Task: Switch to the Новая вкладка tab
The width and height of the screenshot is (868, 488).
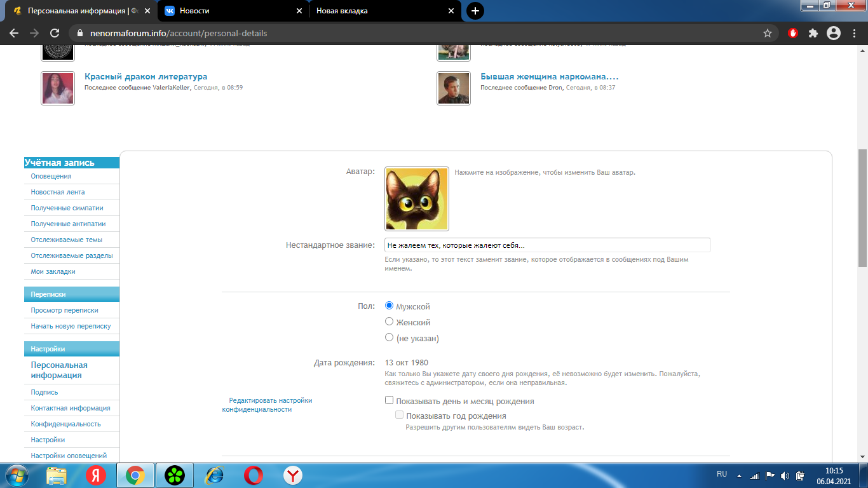Action: pos(381,11)
